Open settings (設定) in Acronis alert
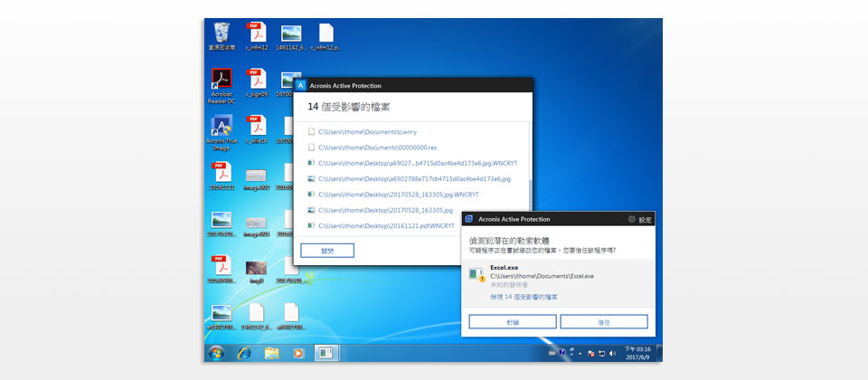 pyautogui.click(x=640, y=219)
